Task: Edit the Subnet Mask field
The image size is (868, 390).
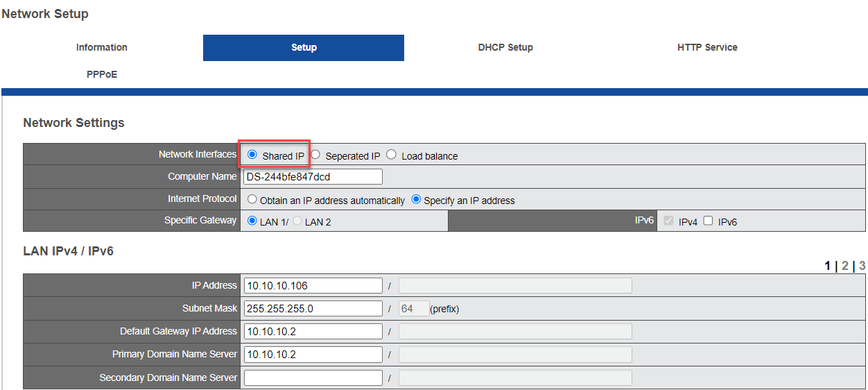Action: click(x=313, y=309)
